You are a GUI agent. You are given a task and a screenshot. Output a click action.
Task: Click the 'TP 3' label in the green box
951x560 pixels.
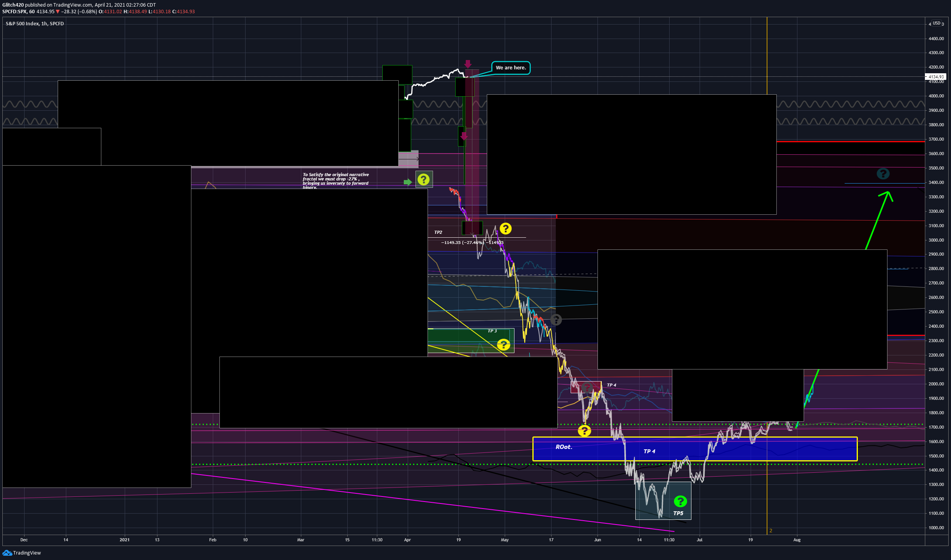click(492, 331)
